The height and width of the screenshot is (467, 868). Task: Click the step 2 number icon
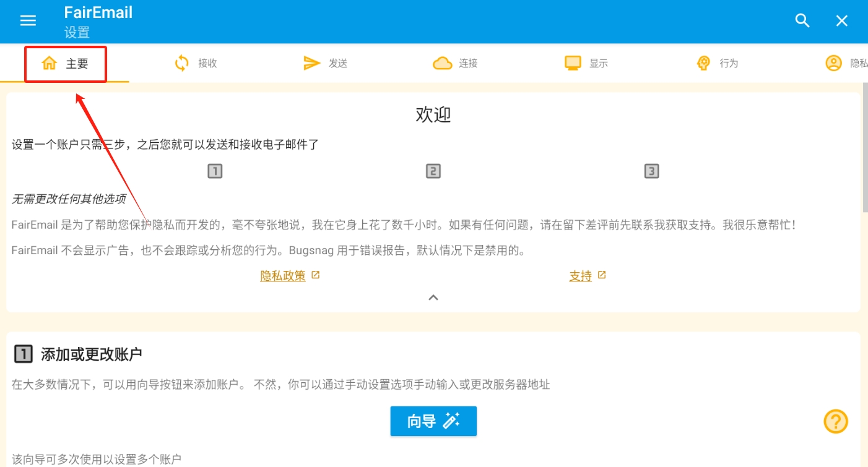[x=433, y=171]
